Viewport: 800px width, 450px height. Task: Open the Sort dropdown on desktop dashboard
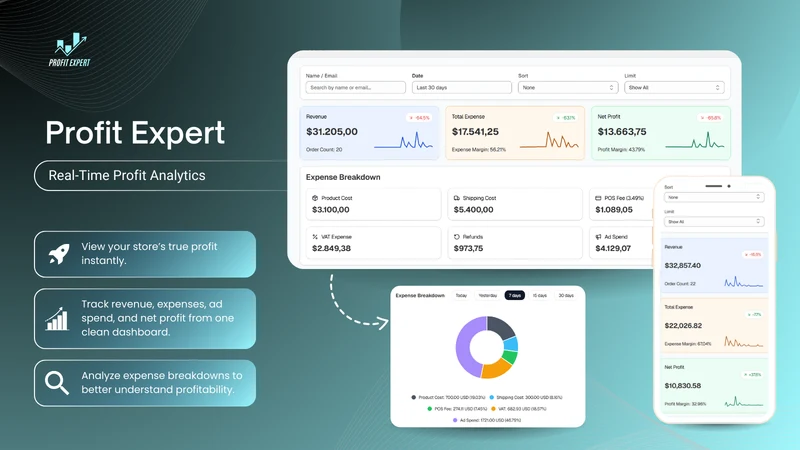[x=567, y=88]
